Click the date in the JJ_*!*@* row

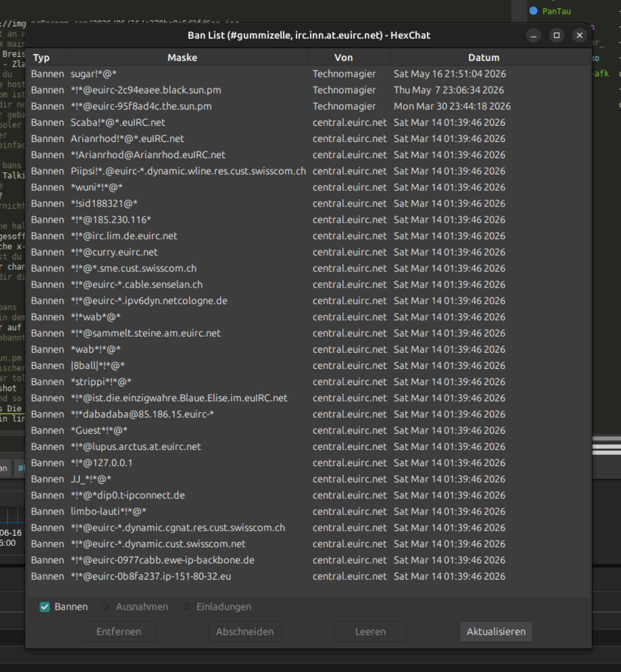click(449, 479)
